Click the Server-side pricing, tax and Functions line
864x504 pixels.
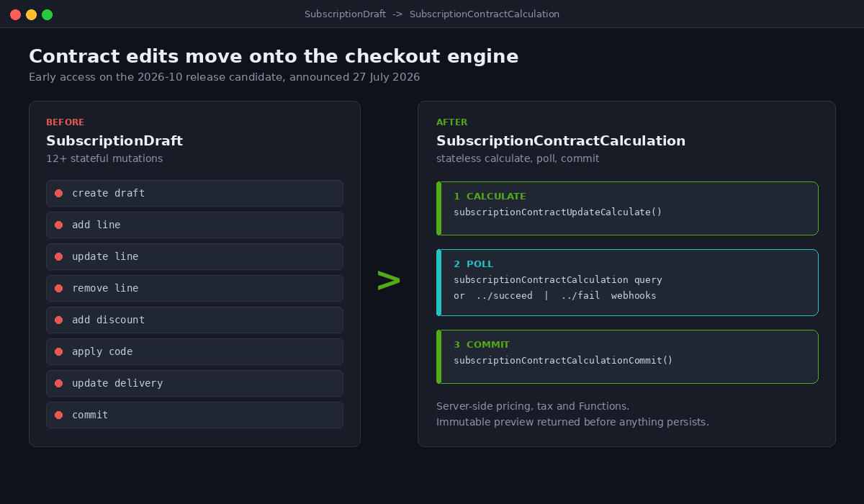[533, 406]
